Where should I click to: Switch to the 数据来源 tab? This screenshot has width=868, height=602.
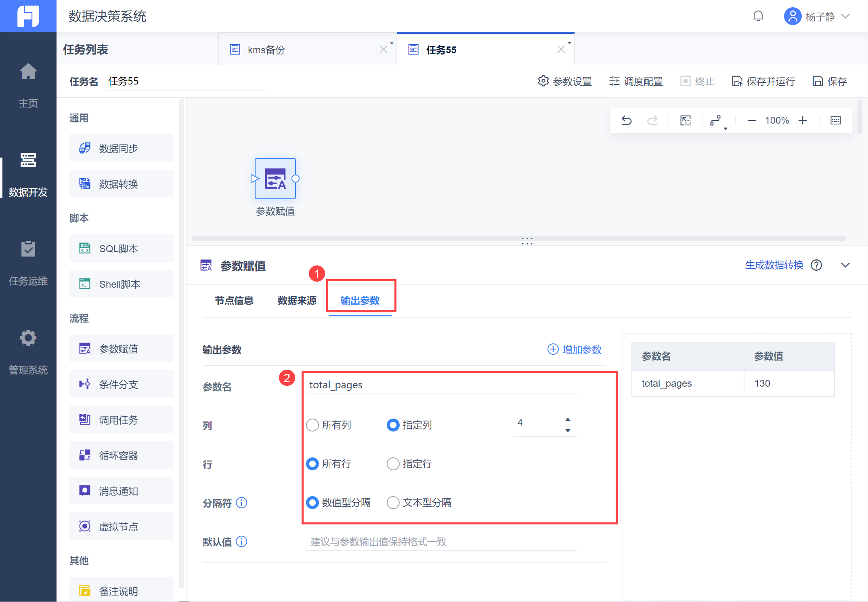tap(297, 301)
